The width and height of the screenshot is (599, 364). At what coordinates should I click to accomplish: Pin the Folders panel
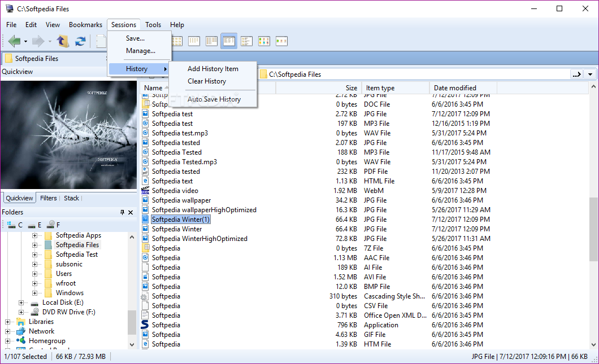[122, 212]
